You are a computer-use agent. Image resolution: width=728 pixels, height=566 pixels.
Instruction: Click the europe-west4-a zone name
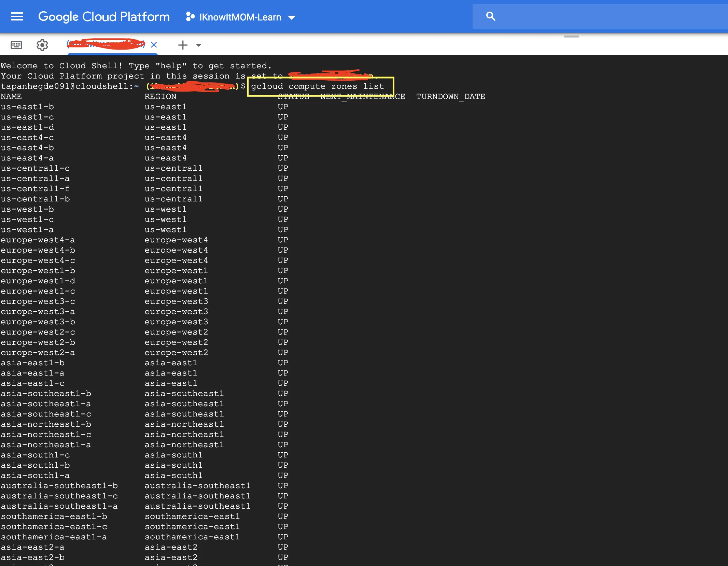tap(38, 240)
